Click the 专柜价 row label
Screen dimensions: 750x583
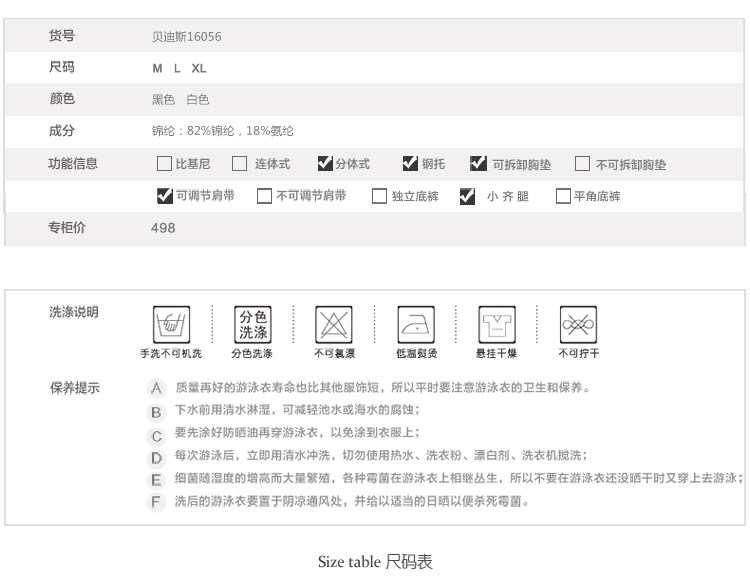click(x=66, y=227)
